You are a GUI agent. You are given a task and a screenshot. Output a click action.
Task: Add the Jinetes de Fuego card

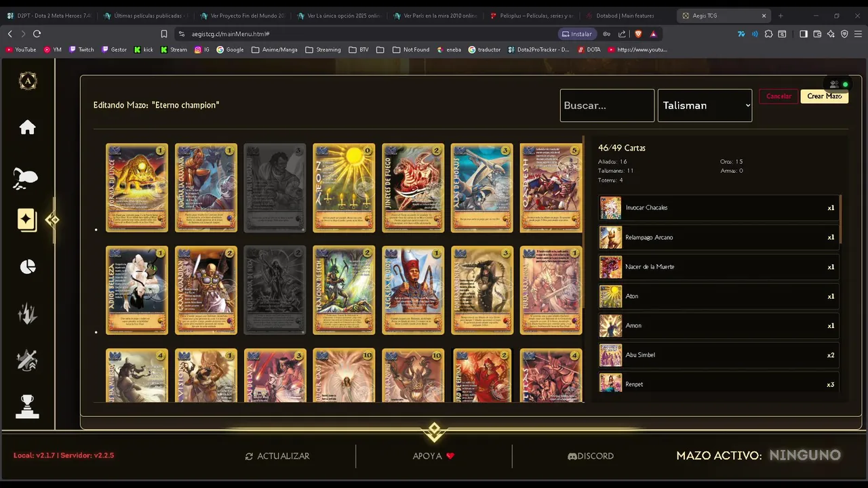(413, 188)
